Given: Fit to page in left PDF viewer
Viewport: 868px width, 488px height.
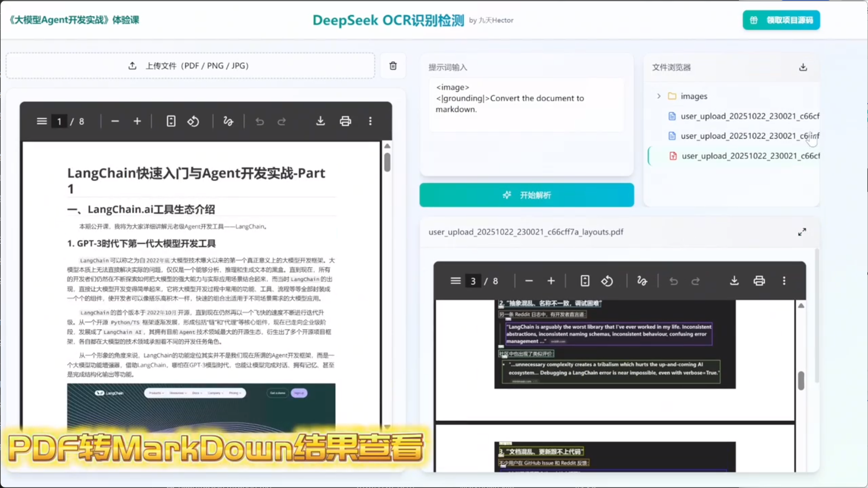Looking at the screenshot, I should pyautogui.click(x=171, y=121).
